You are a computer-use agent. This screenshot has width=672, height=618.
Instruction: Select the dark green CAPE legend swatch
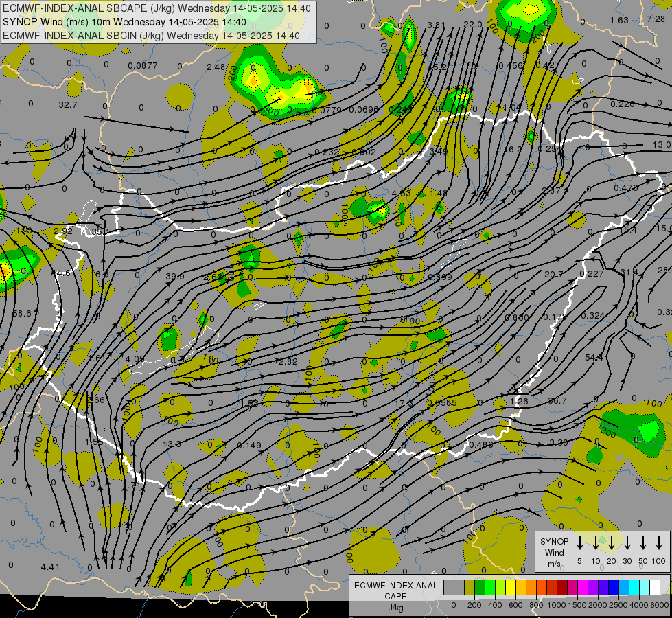click(480, 587)
